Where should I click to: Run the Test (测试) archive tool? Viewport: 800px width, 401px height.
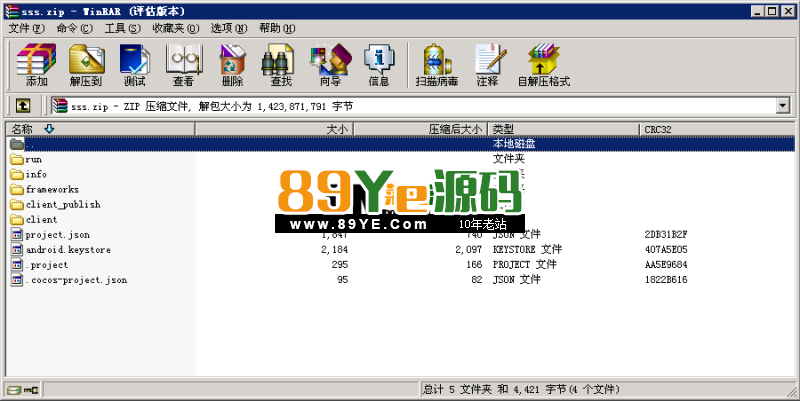click(x=135, y=65)
